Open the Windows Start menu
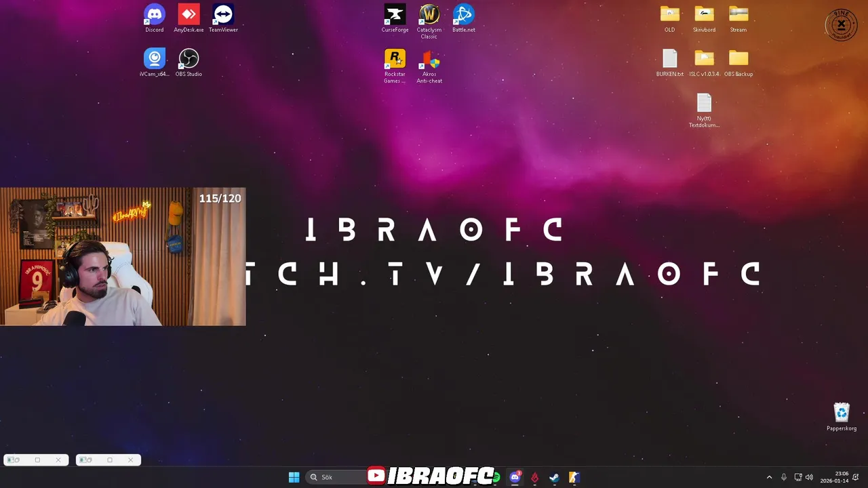This screenshot has height=488, width=868. pyautogui.click(x=294, y=477)
